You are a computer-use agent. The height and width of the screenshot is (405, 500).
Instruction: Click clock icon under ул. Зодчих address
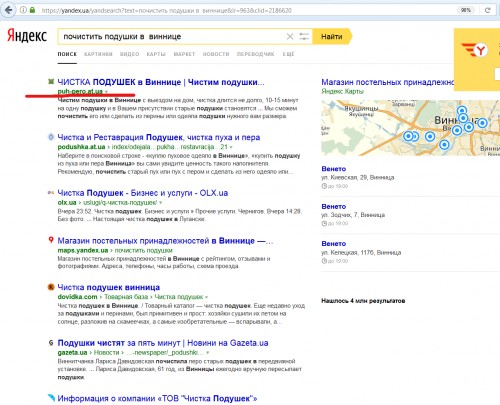(324, 223)
